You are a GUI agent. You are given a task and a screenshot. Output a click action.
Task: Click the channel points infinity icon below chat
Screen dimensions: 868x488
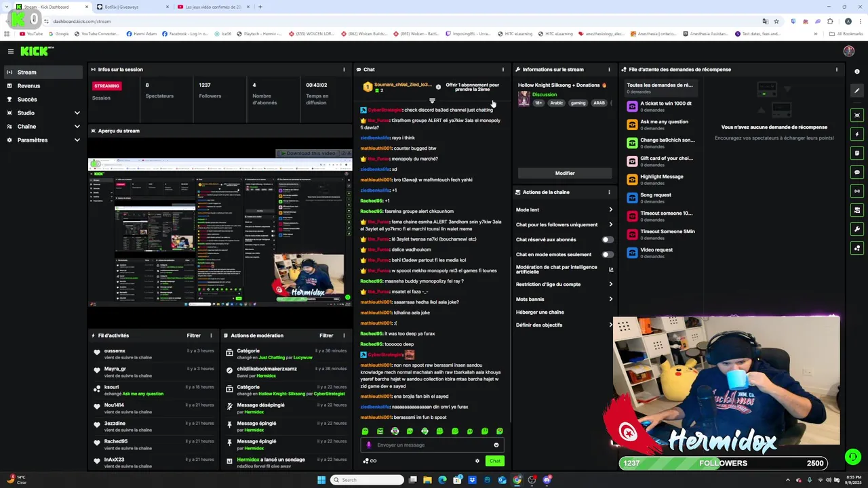pos(370,461)
